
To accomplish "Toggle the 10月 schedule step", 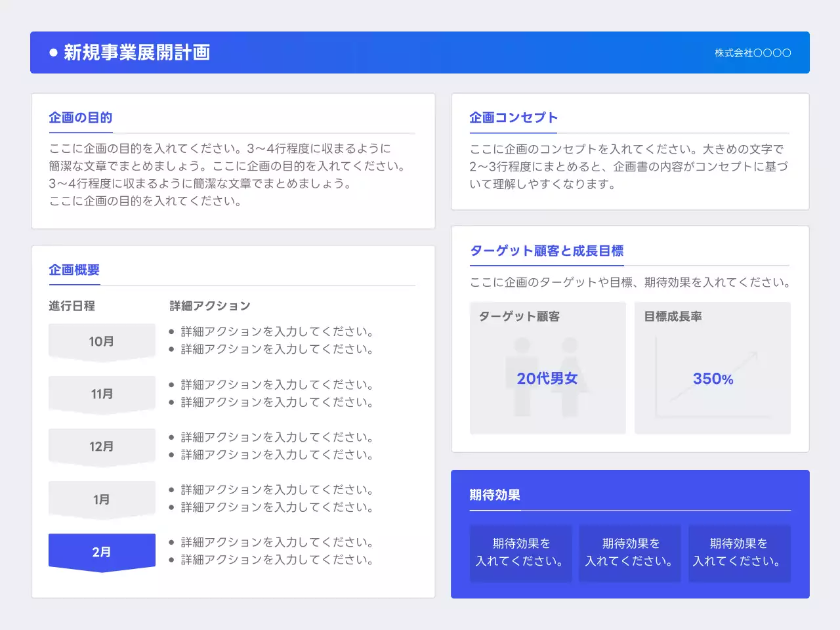I will click(102, 341).
